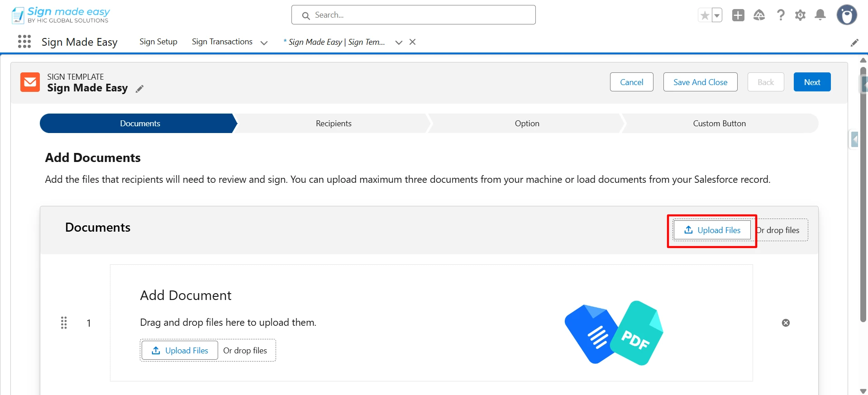This screenshot has height=395, width=868.
Task: Click the Next button
Action: tap(812, 82)
